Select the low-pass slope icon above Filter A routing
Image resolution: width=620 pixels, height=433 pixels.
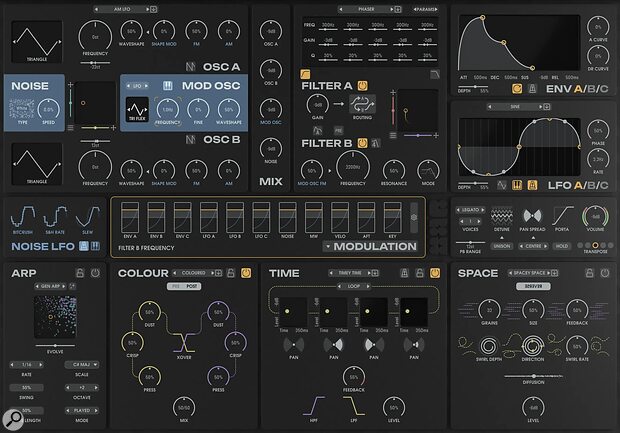(435, 74)
